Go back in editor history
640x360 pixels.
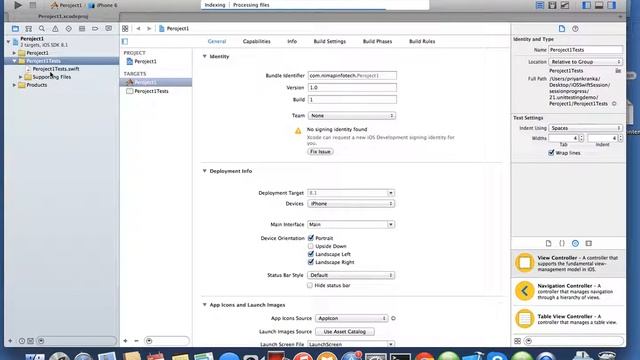(x=138, y=29)
